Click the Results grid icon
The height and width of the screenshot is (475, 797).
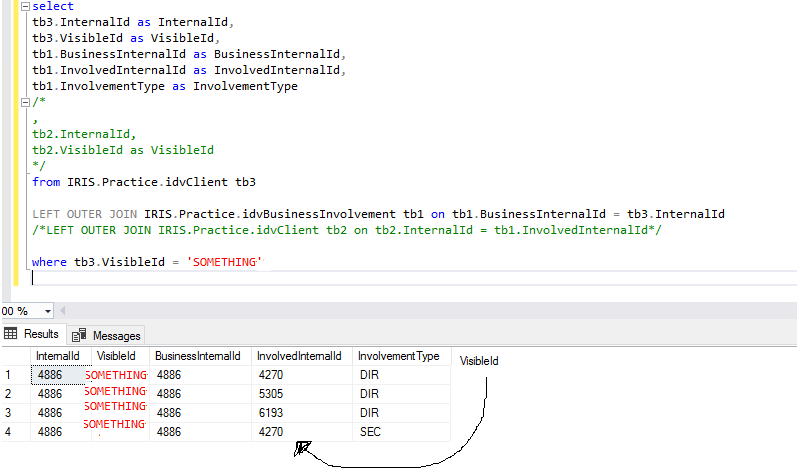12,335
